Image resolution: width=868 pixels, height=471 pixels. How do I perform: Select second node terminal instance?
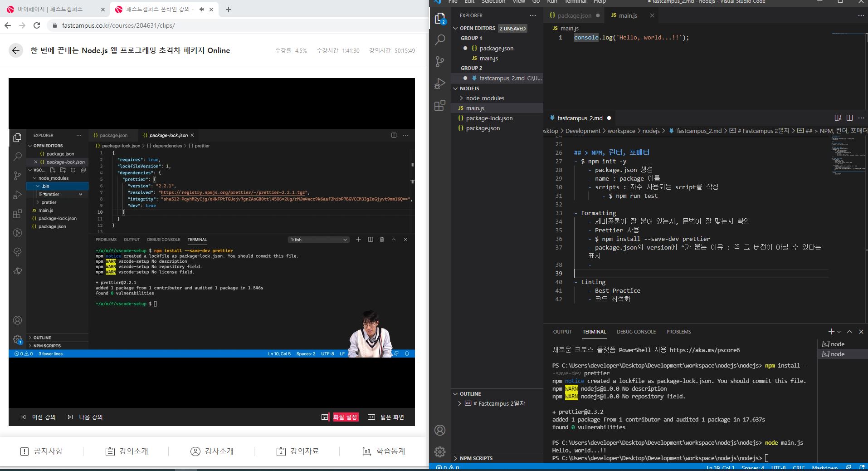[842, 354]
